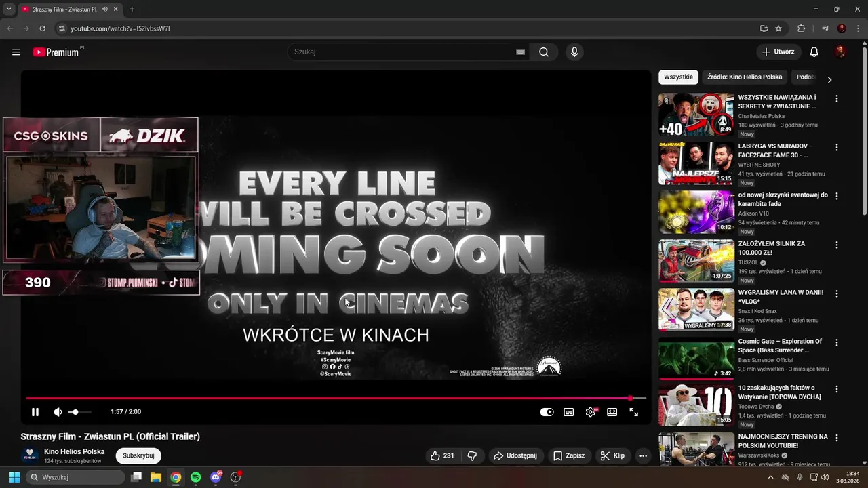Start voice search with microphone icon
868x488 pixels.
(x=574, y=52)
